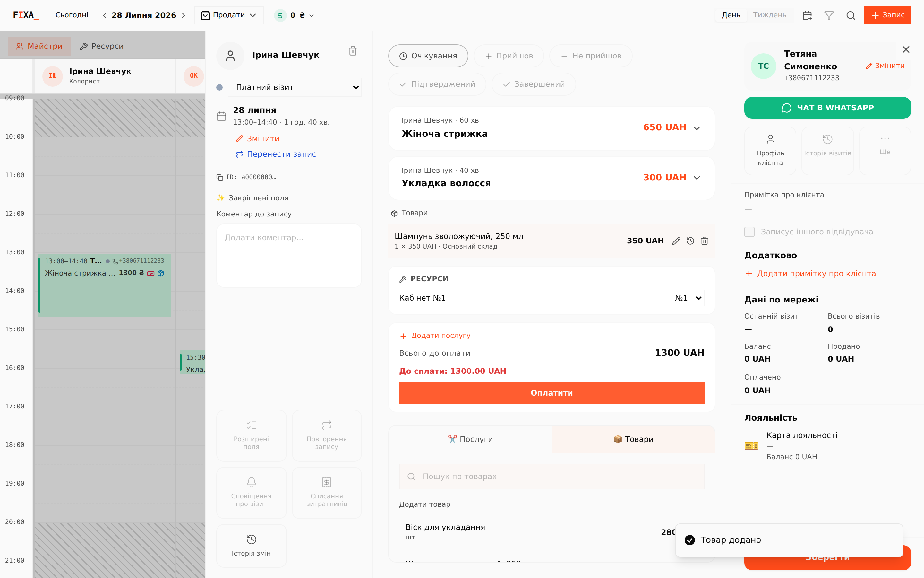Edit the Шампунь зволожуючий product with the pencil icon
The width and height of the screenshot is (924, 578).
coord(676,241)
